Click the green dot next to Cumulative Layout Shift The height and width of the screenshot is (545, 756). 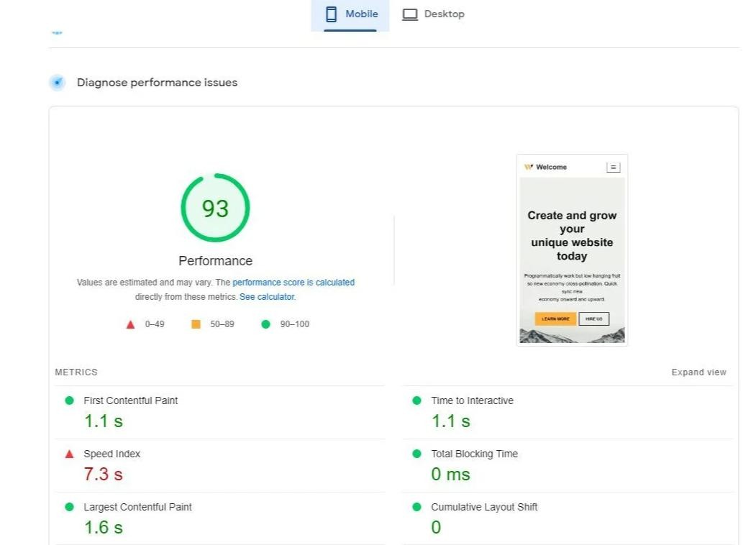coord(414,507)
